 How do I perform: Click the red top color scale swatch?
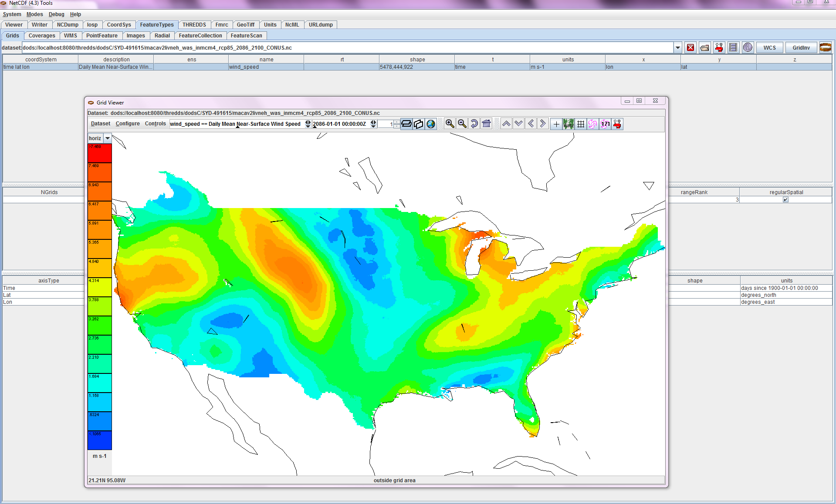click(99, 153)
